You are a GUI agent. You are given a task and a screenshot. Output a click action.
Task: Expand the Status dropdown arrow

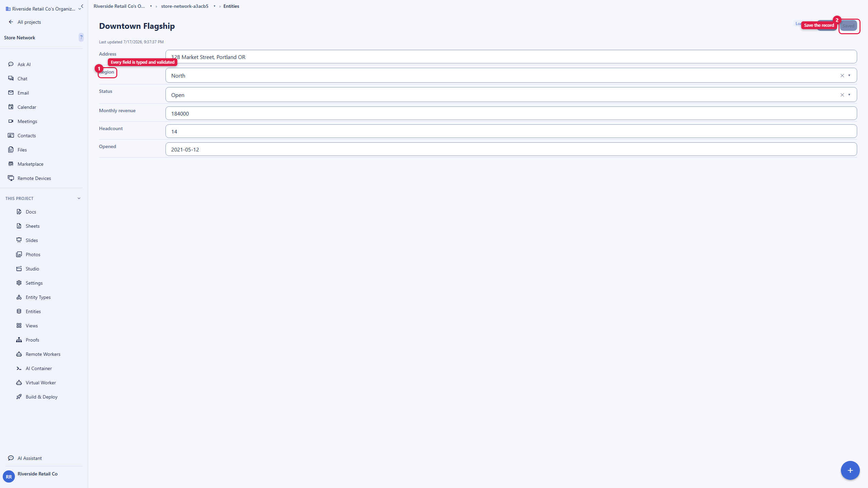849,95
